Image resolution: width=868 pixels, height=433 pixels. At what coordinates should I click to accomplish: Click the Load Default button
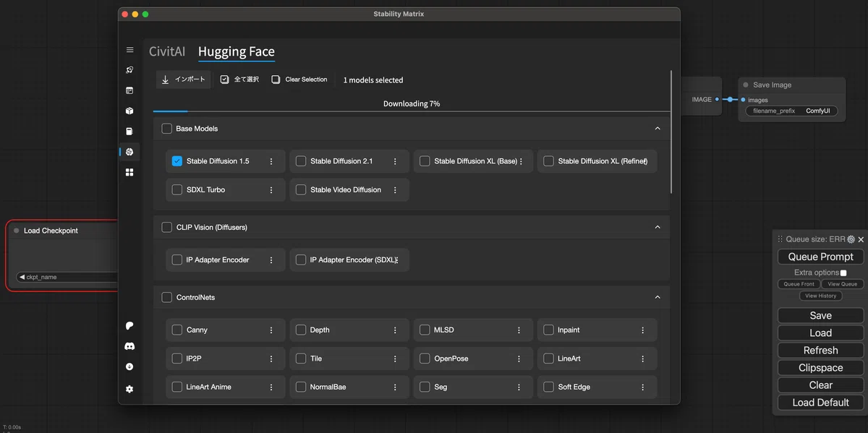click(x=821, y=402)
